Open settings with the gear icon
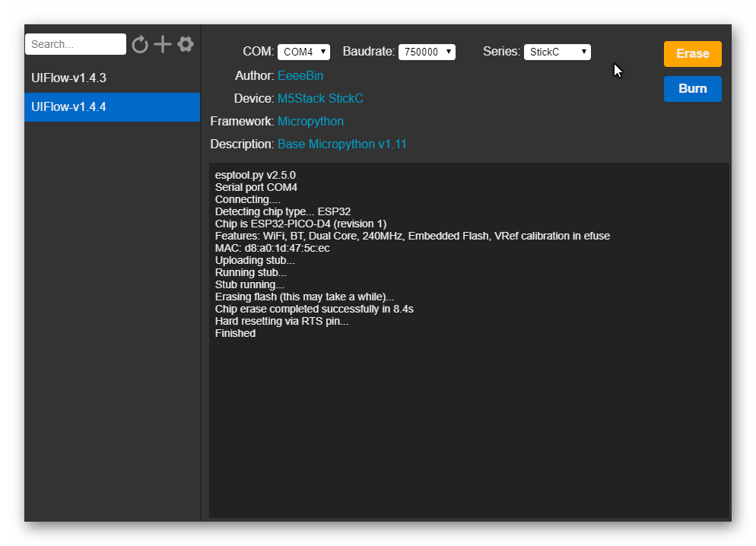This screenshot has width=756, height=546. 186,44
